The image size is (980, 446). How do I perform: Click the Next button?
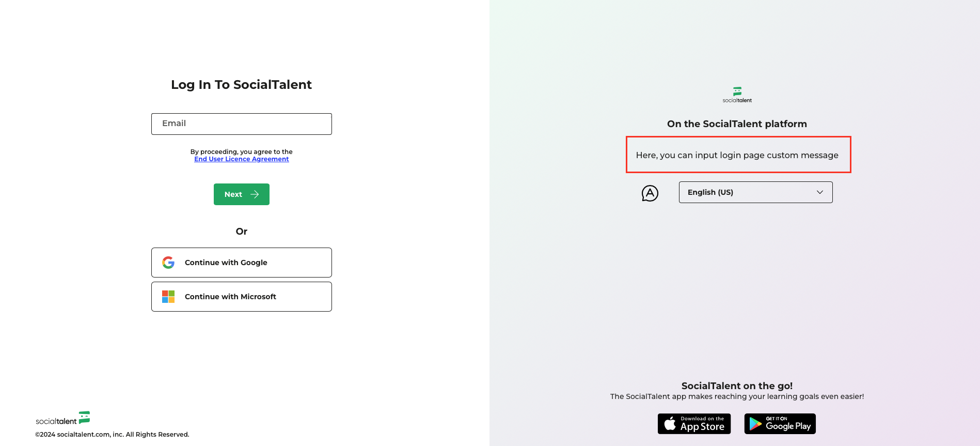242,194
